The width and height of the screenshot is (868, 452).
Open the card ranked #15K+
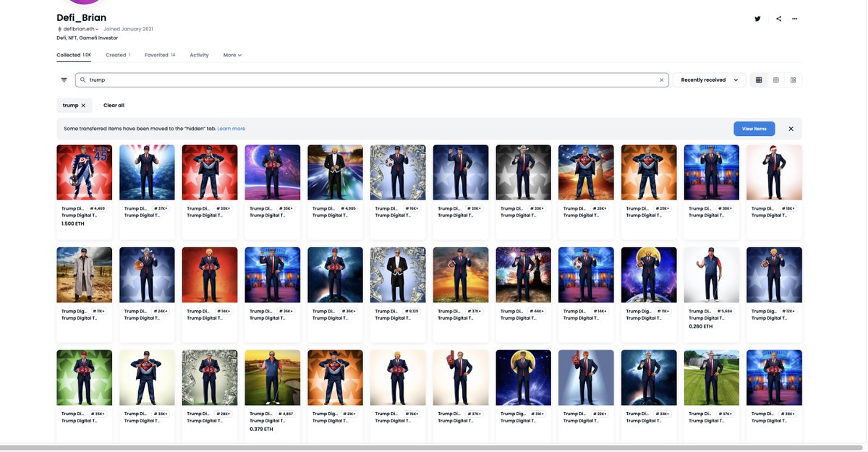click(x=398, y=396)
